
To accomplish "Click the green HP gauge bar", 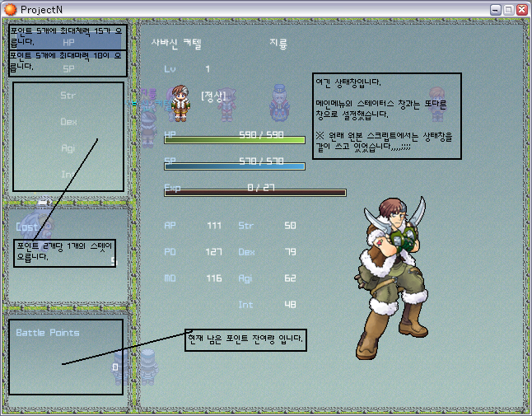I will [235, 139].
